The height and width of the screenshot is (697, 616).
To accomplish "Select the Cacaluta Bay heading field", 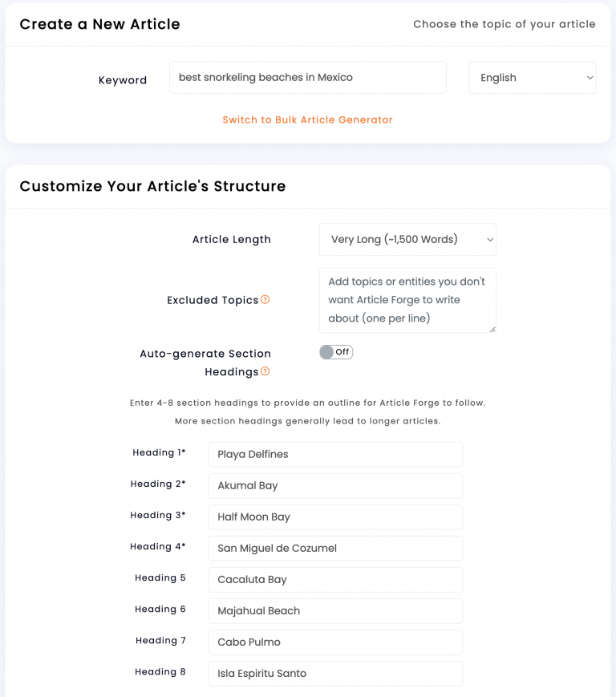I will click(334, 579).
